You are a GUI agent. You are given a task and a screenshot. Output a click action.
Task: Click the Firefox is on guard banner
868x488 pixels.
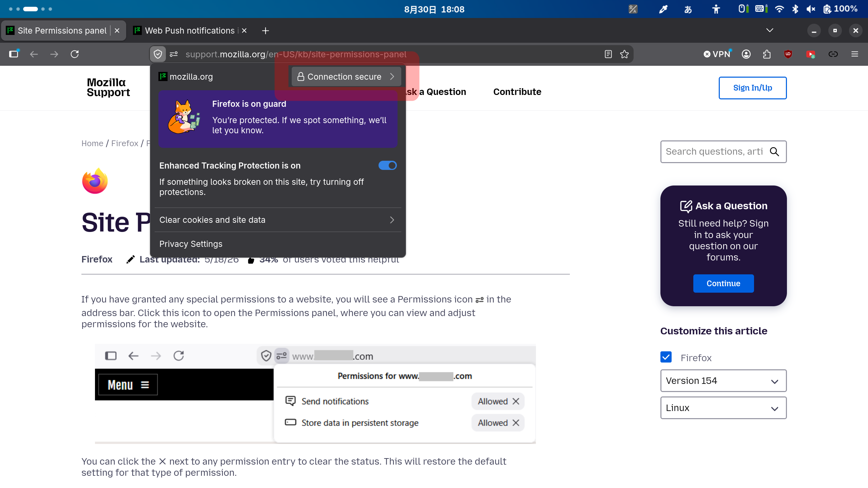pos(278,119)
